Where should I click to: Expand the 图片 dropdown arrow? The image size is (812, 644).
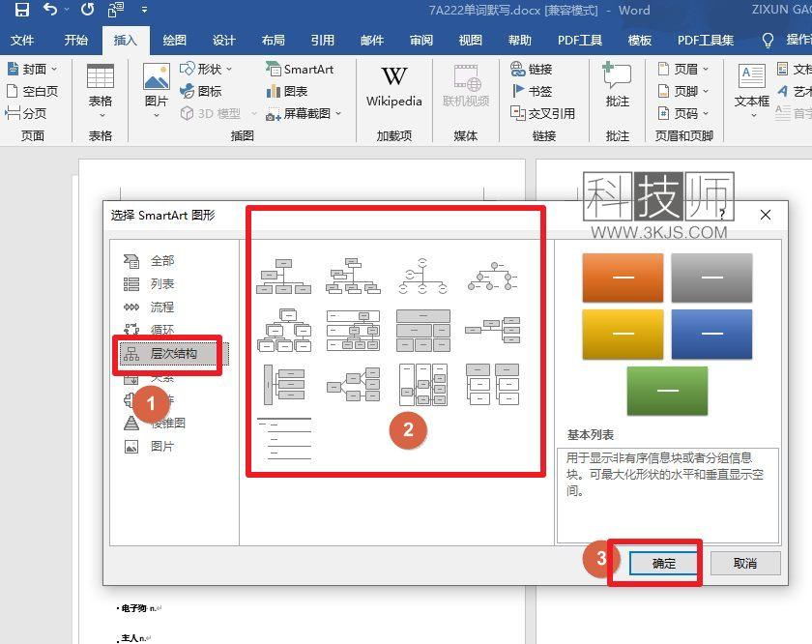tap(157, 115)
